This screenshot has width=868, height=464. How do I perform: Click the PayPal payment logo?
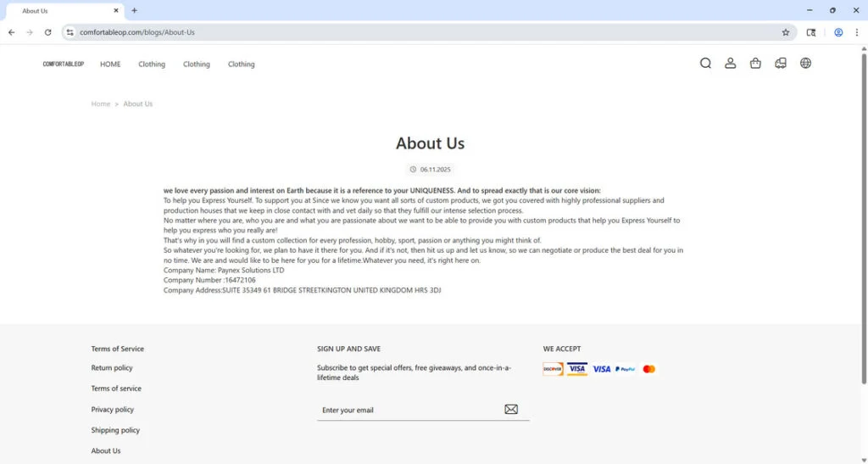point(625,369)
